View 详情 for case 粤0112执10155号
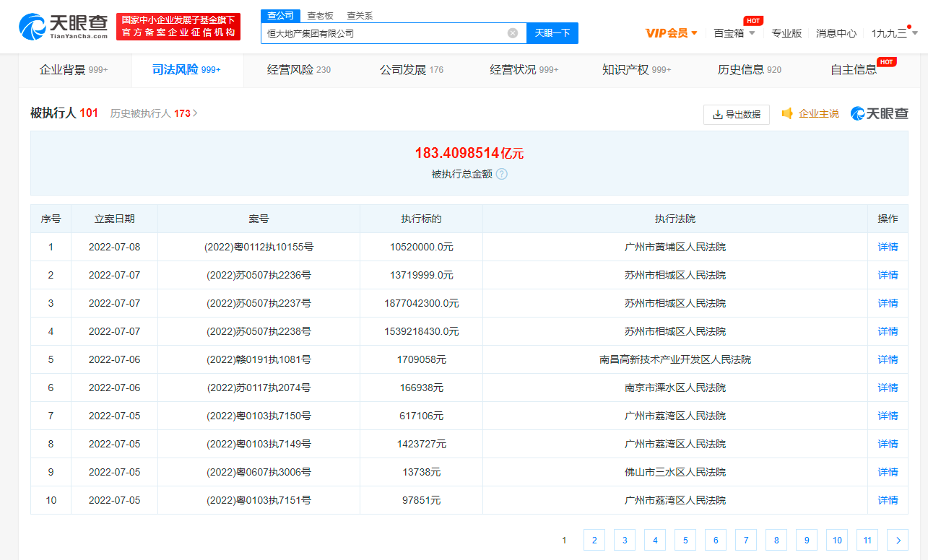This screenshot has height=560, width=928. pyautogui.click(x=888, y=247)
